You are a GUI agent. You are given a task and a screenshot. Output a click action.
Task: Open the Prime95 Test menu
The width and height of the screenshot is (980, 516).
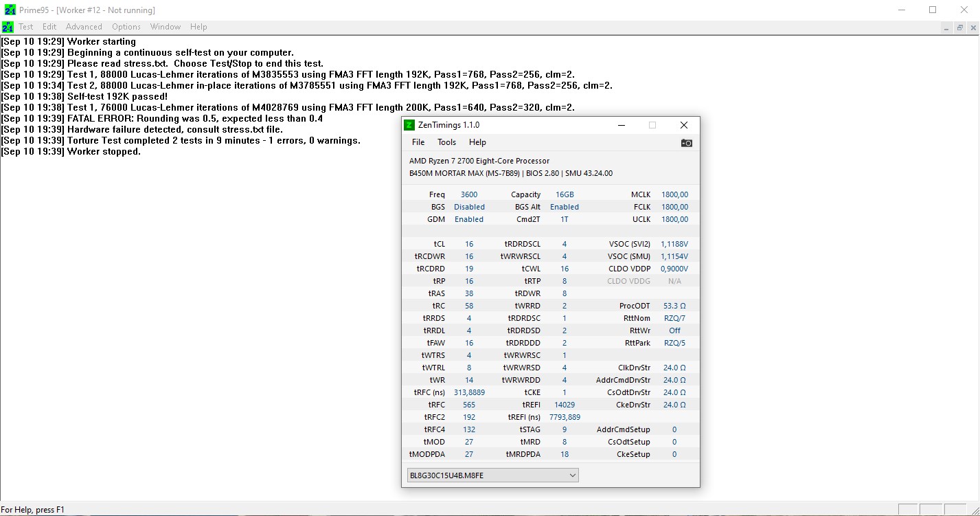pyautogui.click(x=26, y=27)
